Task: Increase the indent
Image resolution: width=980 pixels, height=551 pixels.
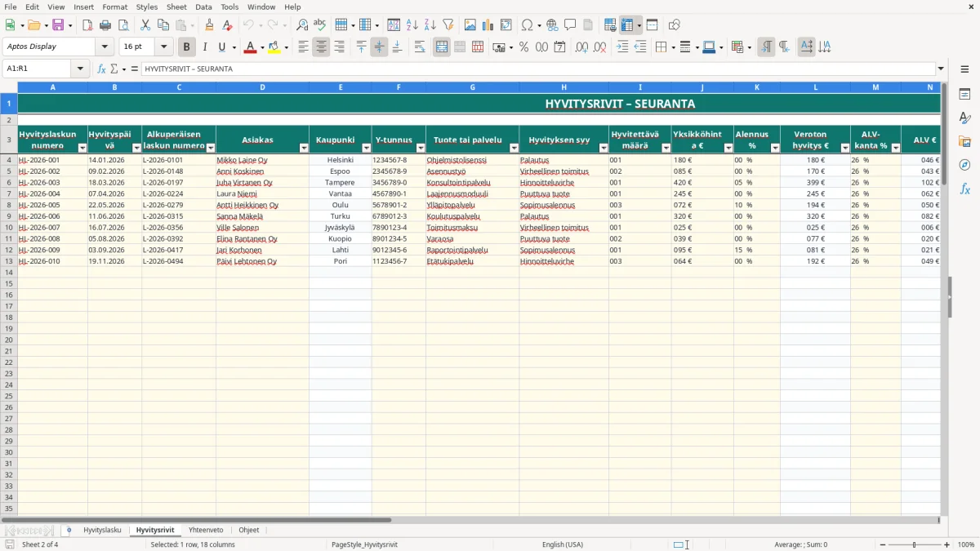Action: tap(622, 47)
